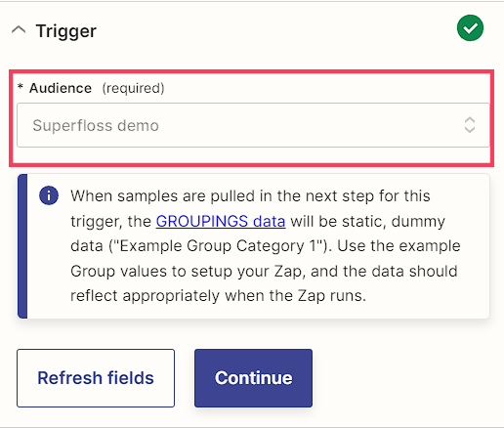504x428 pixels.
Task: Click the blue accent bar of the info notice
Action: pos(22,246)
